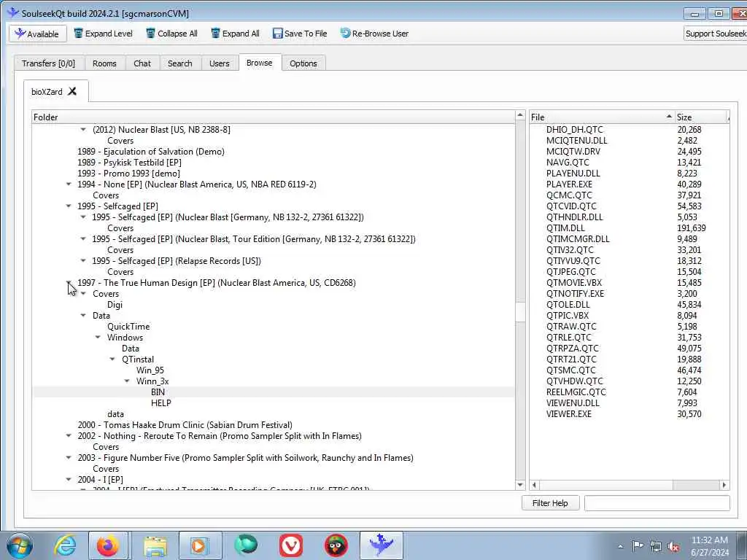The width and height of the screenshot is (747, 560).
Task: Select 1993 - Promo 1993 [demo] folder
Action: click(x=129, y=174)
